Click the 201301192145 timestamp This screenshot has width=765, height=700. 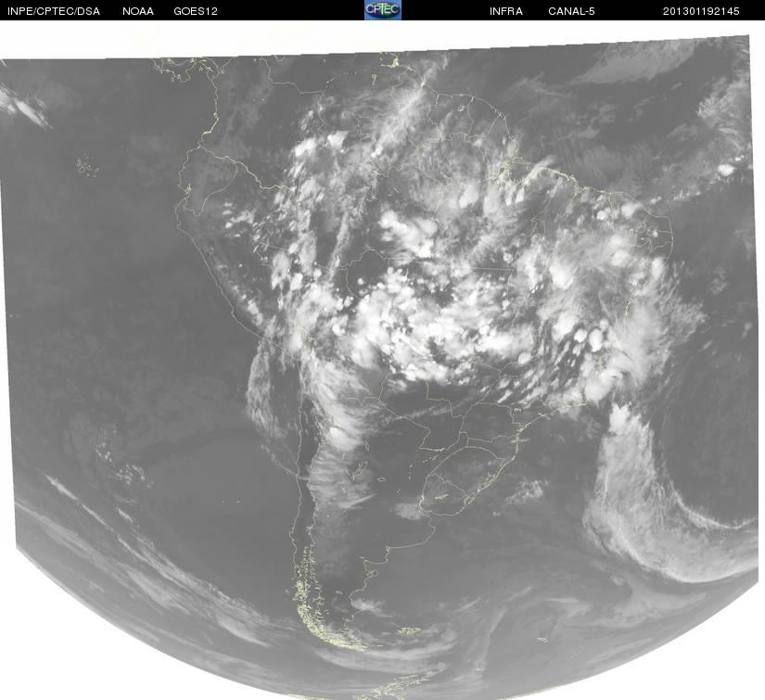coord(701,11)
